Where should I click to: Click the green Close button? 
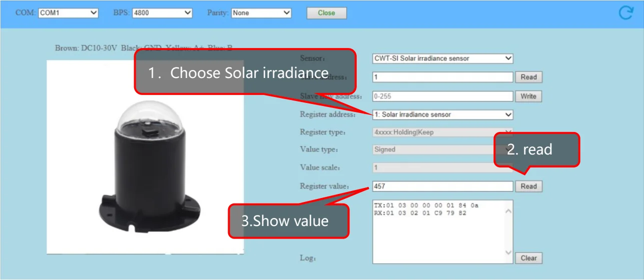[x=326, y=13]
